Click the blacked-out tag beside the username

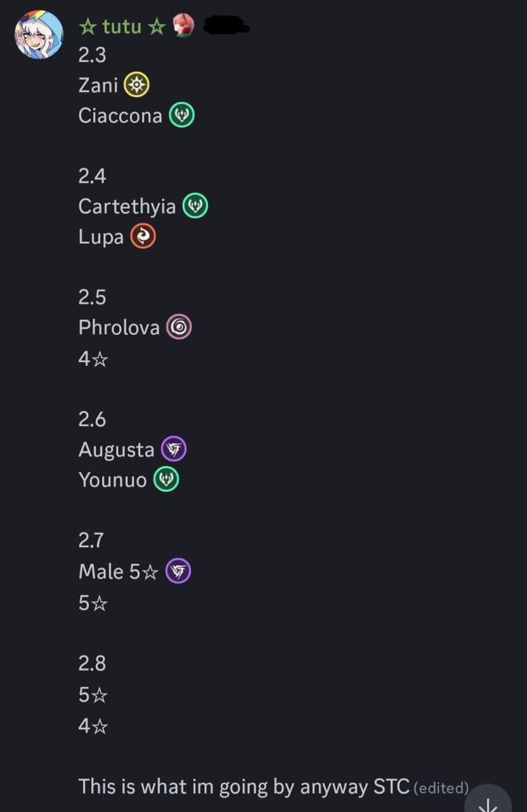coord(225,25)
